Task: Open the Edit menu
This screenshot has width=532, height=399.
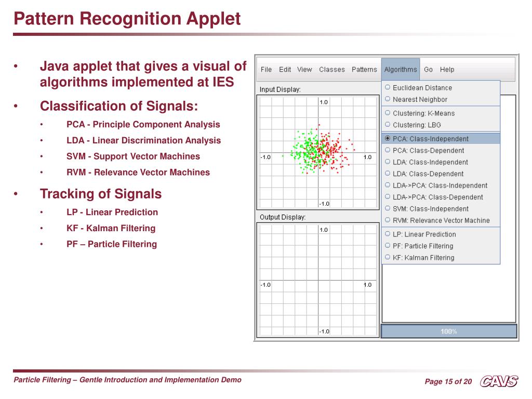Action: pos(285,70)
